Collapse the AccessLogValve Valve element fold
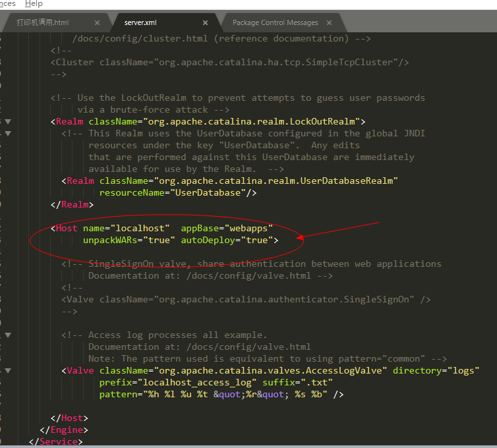The width and height of the screenshot is (497, 448). (9, 371)
